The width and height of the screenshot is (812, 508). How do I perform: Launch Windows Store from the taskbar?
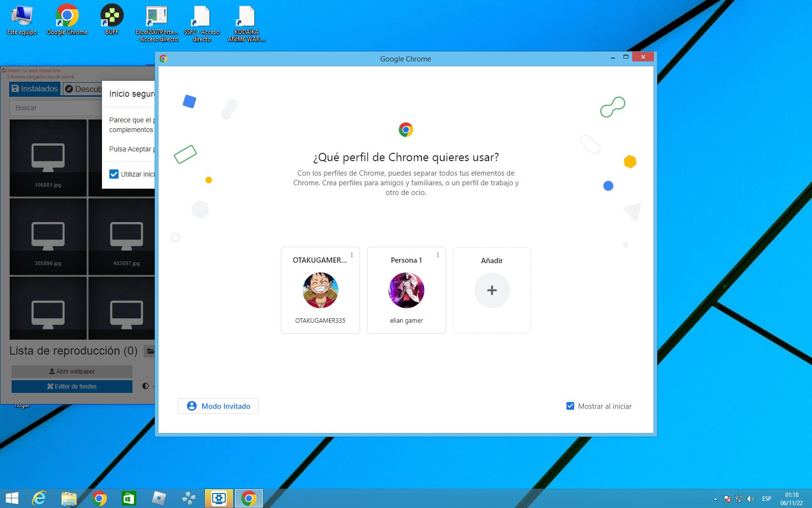pos(129,498)
